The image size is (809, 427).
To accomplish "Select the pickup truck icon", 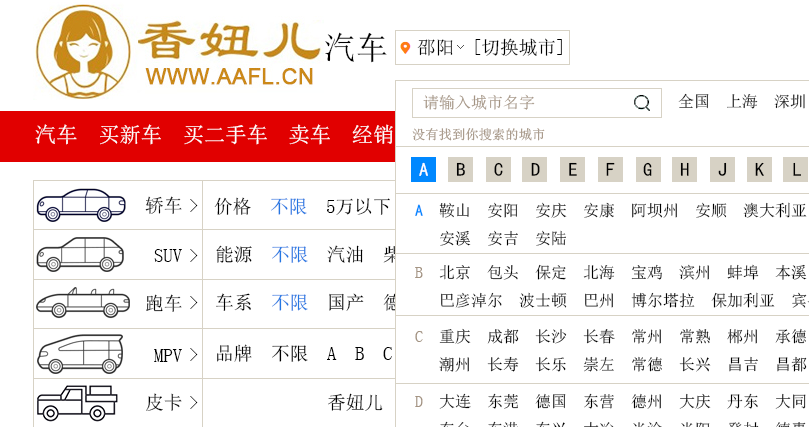I will coord(77,402).
